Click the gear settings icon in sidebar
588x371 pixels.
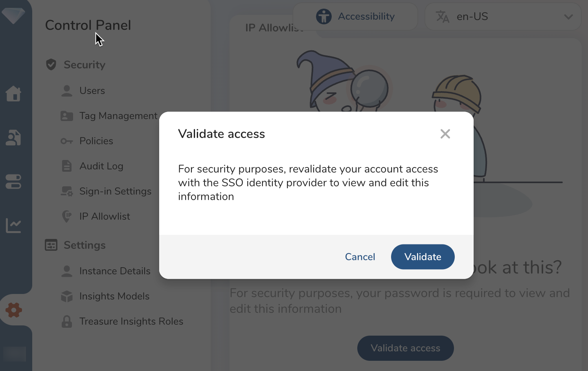14,310
